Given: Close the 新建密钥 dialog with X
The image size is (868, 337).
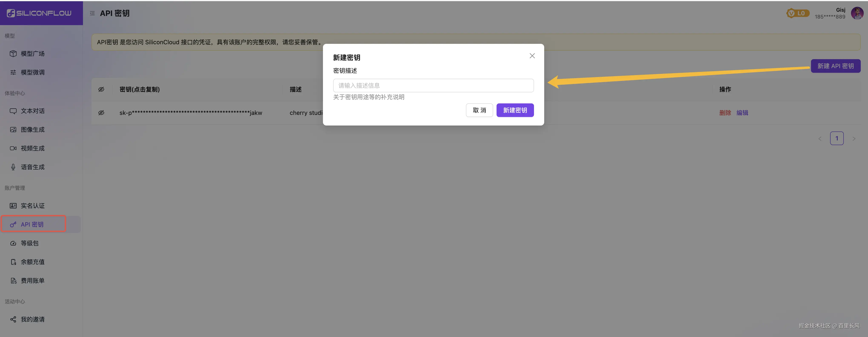Looking at the screenshot, I should [532, 56].
